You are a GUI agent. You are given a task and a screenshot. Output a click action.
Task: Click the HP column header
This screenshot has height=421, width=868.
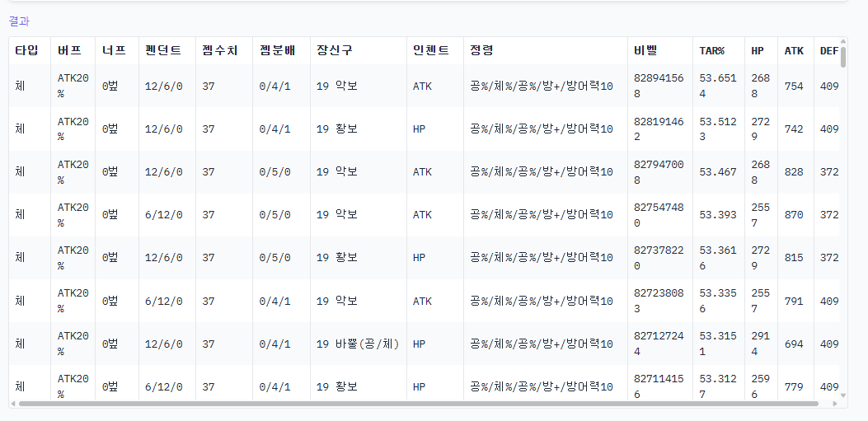(758, 50)
